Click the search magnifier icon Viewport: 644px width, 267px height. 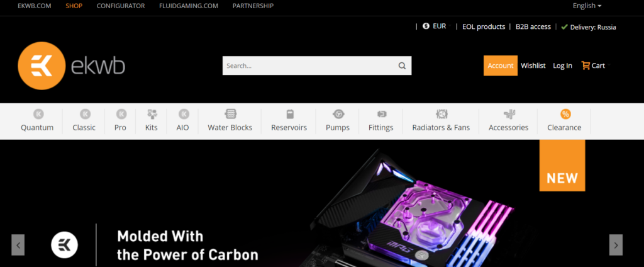click(402, 66)
